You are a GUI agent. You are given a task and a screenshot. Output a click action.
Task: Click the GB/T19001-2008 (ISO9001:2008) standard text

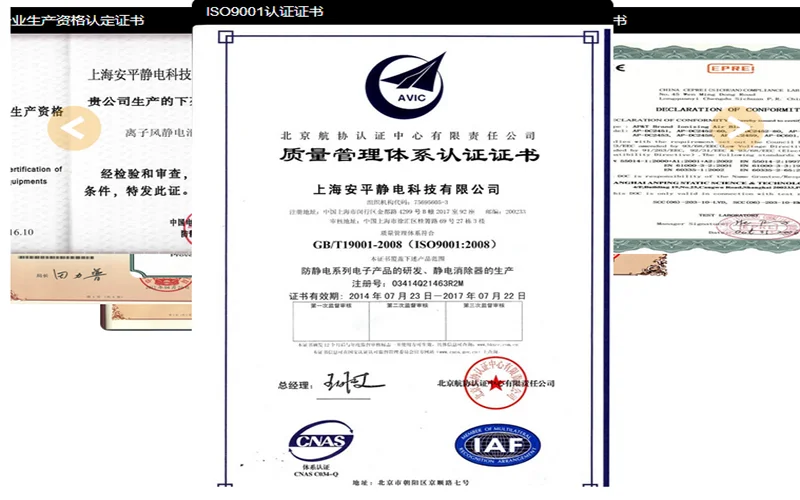coord(405,244)
